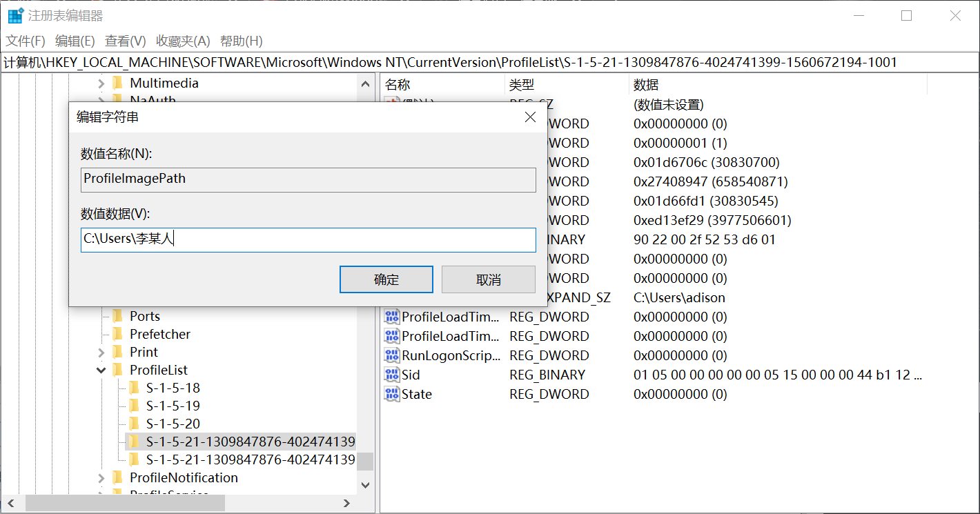
Task: Collapse the ProfileList key
Action: pyautogui.click(x=101, y=370)
